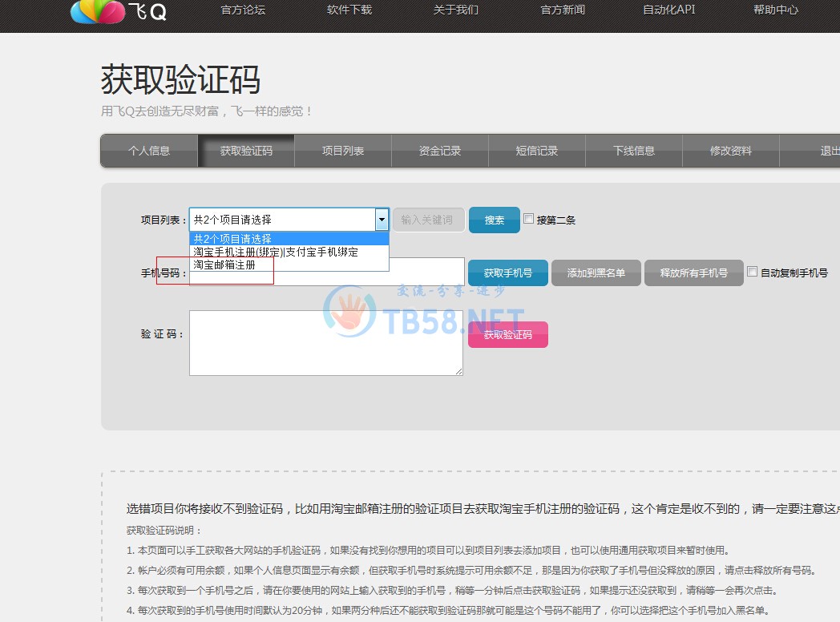This screenshot has height=622, width=840.
Task: Tick the 自动复制手机号 checkbox
Action: pyautogui.click(x=752, y=272)
